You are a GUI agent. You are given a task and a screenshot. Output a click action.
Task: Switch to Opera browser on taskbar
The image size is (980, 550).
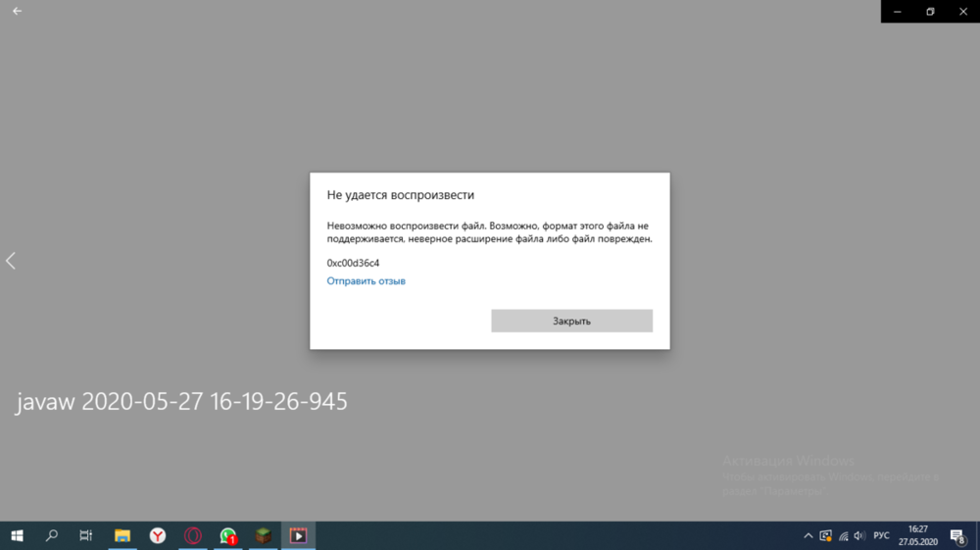[x=192, y=535]
